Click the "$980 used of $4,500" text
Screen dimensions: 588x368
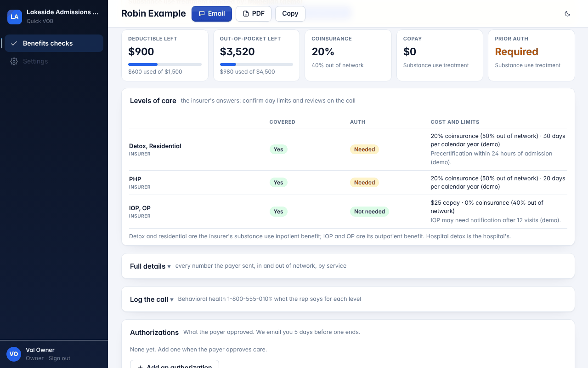(x=248, y=72)
